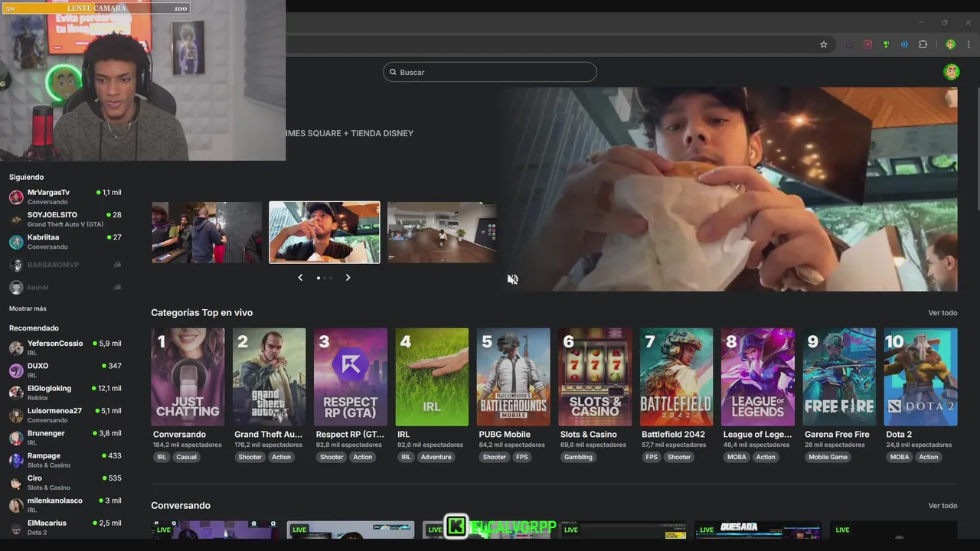Expand followed channels with Mostrar más
This screenshot has width=980, height=551.
28,308
